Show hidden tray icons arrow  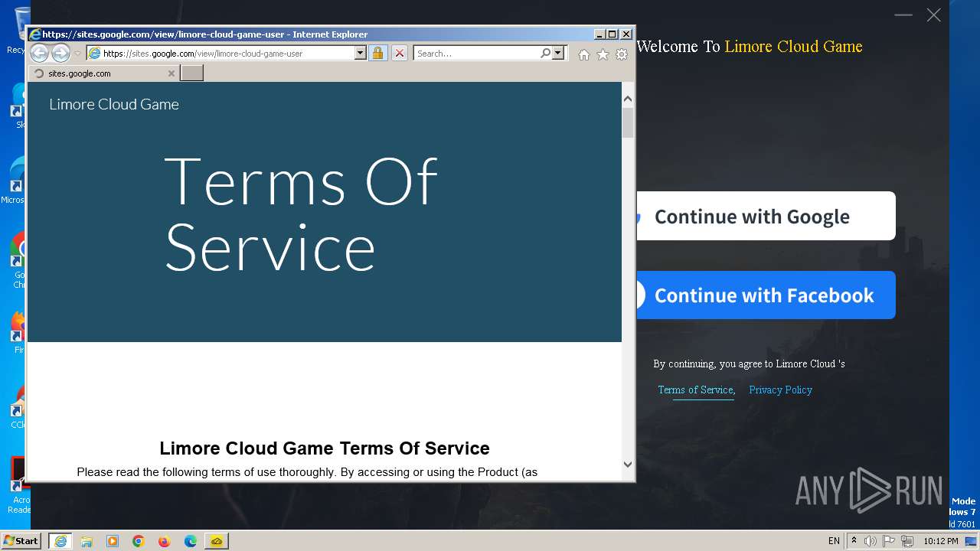(854, 541)
